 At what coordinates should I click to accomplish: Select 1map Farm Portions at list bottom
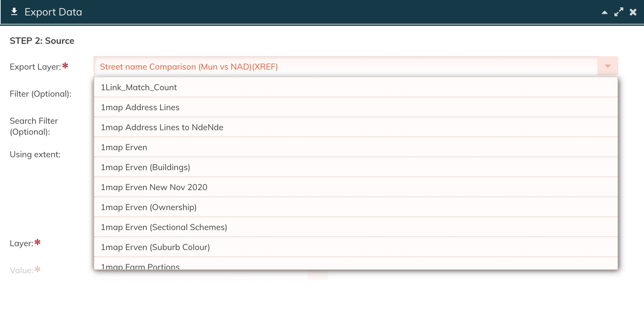(356, 264)
